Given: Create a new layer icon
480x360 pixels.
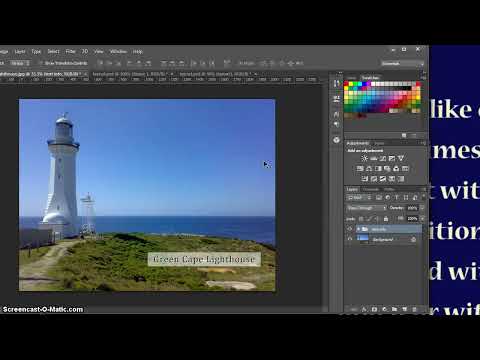Looking at the screenshot, I should (404, 309).
